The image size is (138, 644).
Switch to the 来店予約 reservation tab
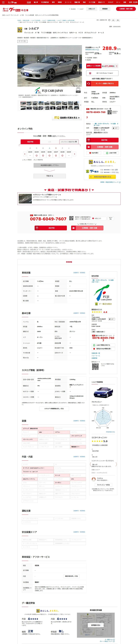point(30,142)
